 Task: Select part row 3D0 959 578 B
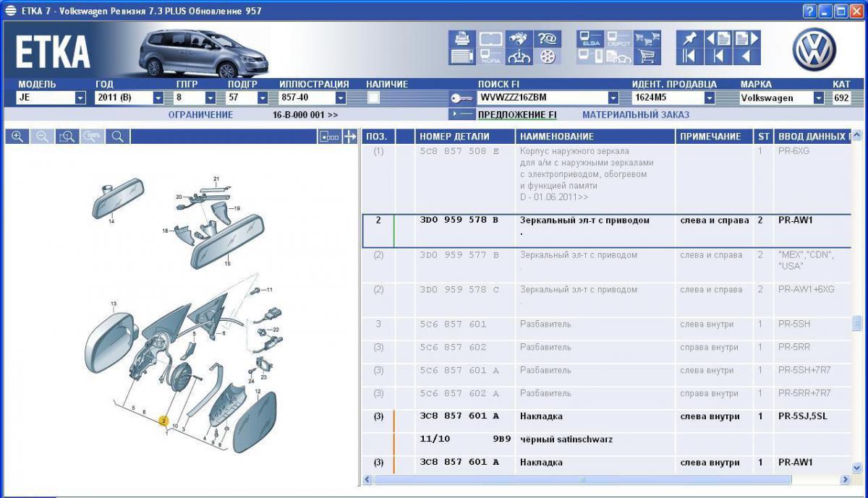(x=607, y=231)
